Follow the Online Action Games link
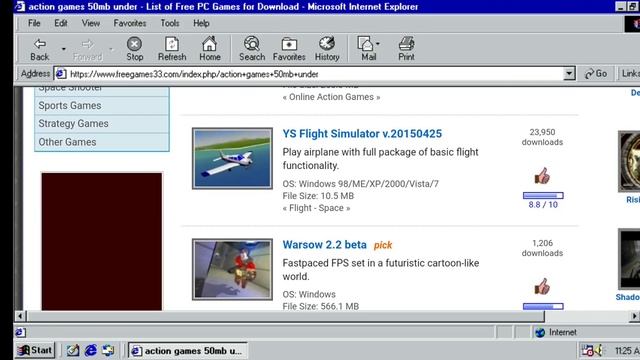Screen dimensions: 640x360 (x=331, y=97)
